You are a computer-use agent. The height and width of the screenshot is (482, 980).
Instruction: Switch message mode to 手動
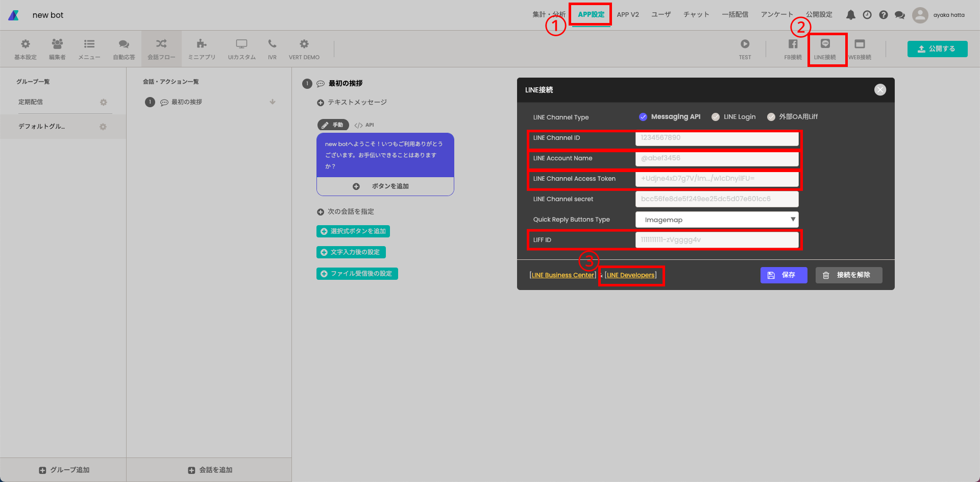333,125
